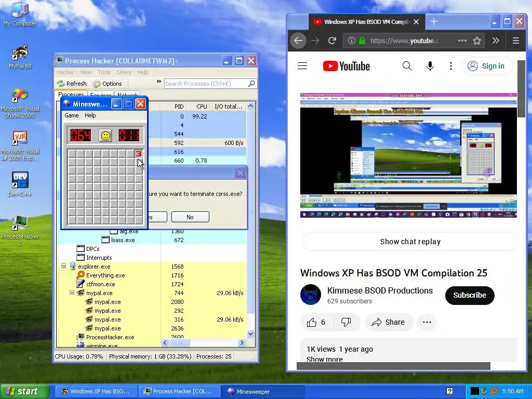This screenshot has width=532, height=399.
Task: Open the browser hamburger menu
Action: [516, 41]
